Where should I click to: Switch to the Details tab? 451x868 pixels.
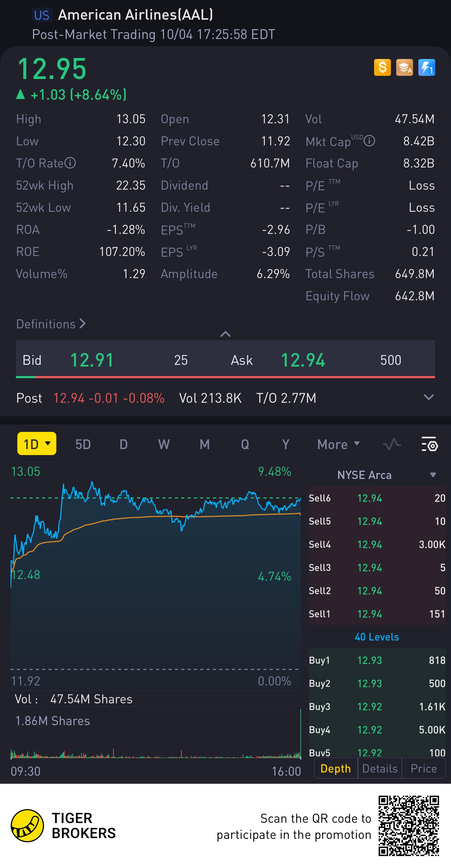pyautogui.click(x=380, y=768)
